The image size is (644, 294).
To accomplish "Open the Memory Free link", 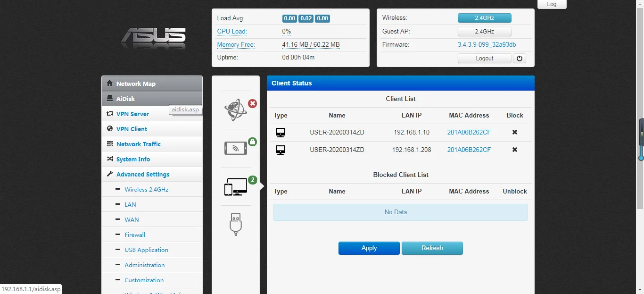I will (x=236, y=45).
